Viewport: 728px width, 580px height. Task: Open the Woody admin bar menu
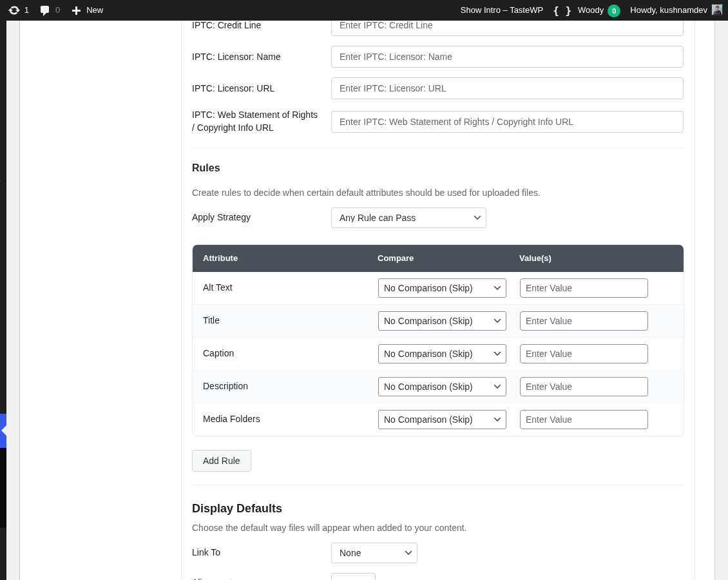coord(591,10)
